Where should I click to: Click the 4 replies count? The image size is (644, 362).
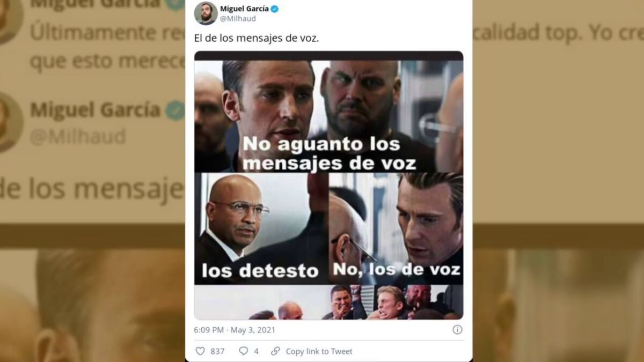(x=256, y=351)
